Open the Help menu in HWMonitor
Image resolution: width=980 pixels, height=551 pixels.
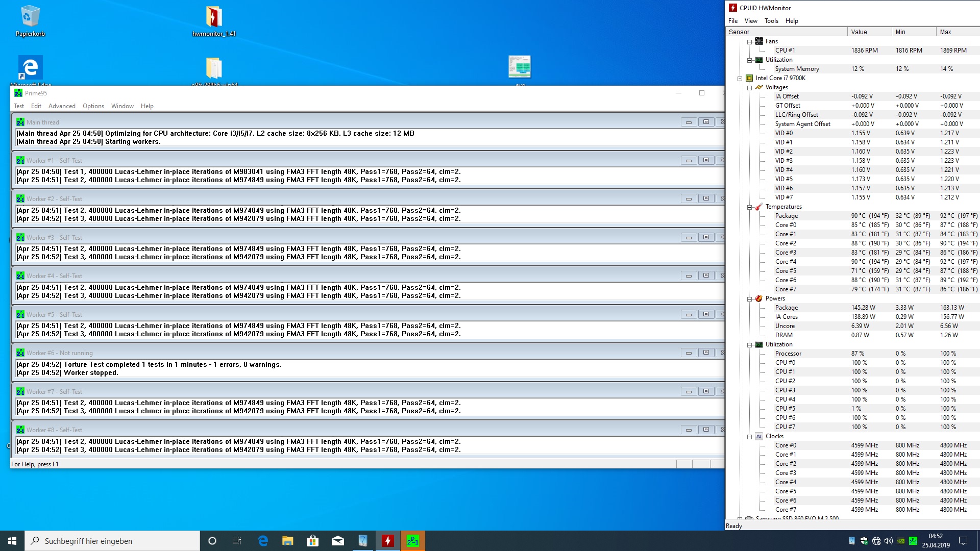tap(792, 21)
